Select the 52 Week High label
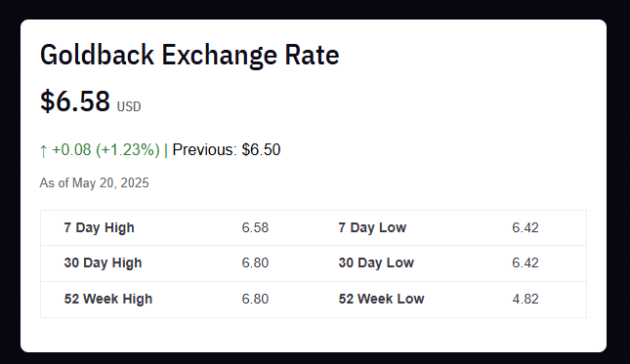The height and width of the screenshot is (364, 630). point(108,299)
